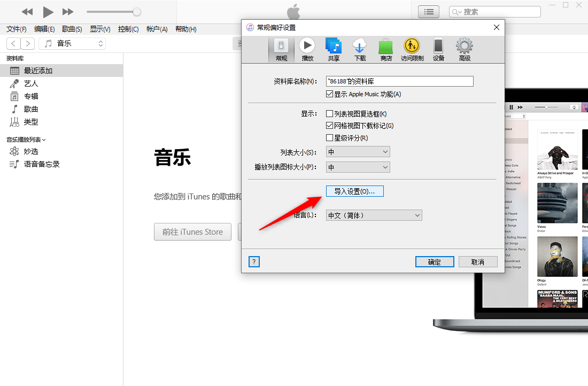Viewport: 588px width, 386px height.
Task: Switch to the 设备 preferences tab
Action: (x=438, y=50)
